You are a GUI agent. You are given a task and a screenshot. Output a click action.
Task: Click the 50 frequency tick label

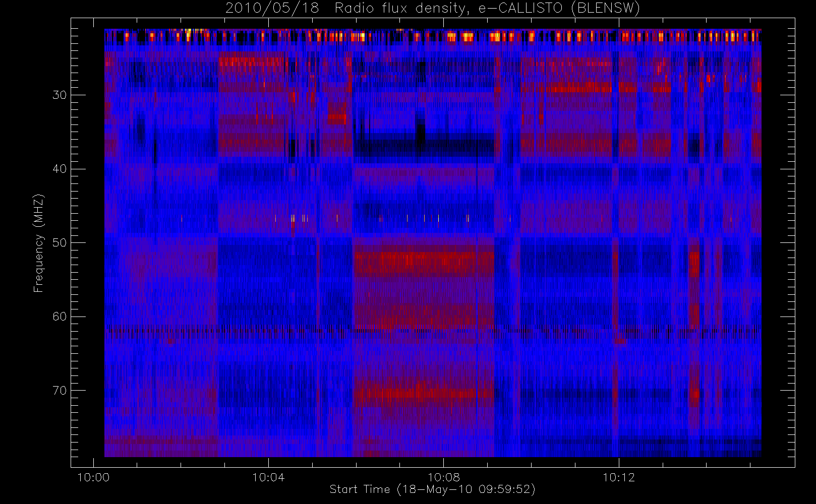click(60, 242)
